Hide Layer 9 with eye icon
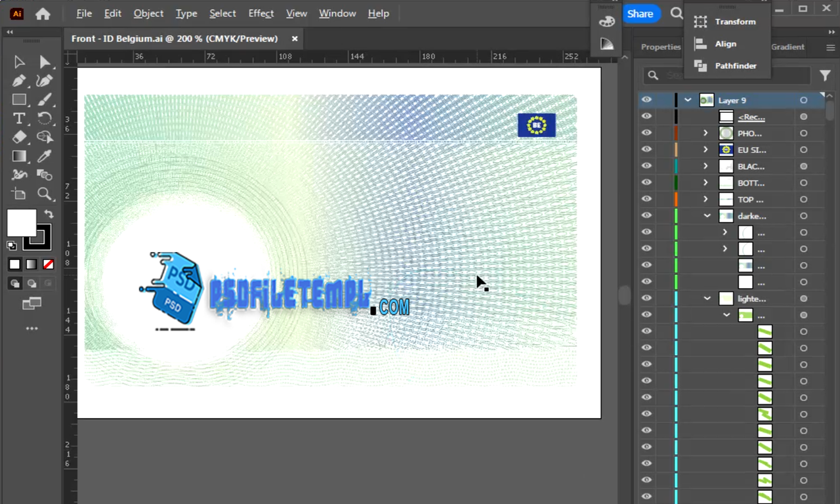The image size is (840, 504). coord(647,100)
